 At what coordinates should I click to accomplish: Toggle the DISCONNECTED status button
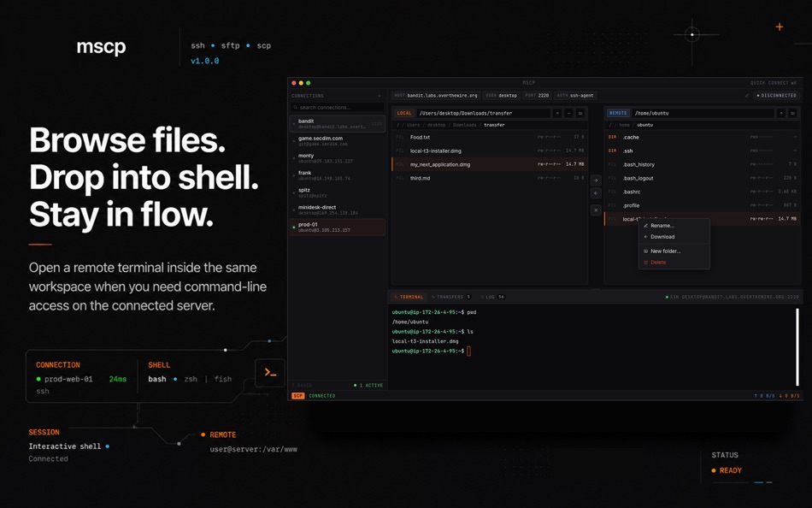point(776,96)
